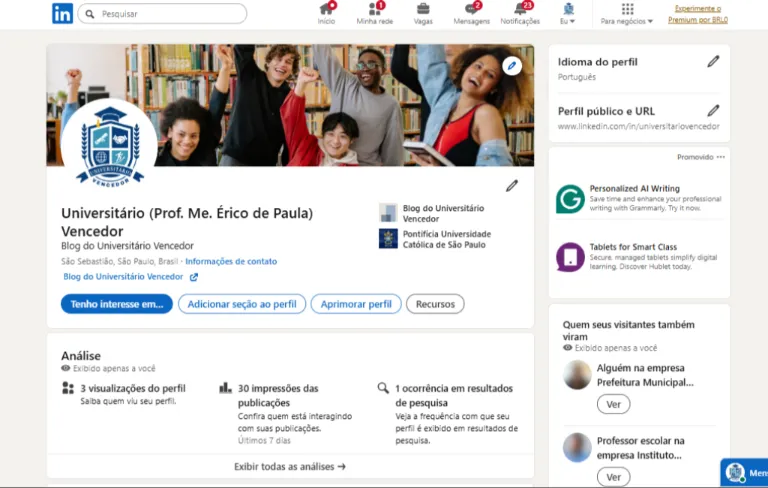768x488 pixels.
Task: Click the LinkedIn logo
Action: tap(62, 14)
